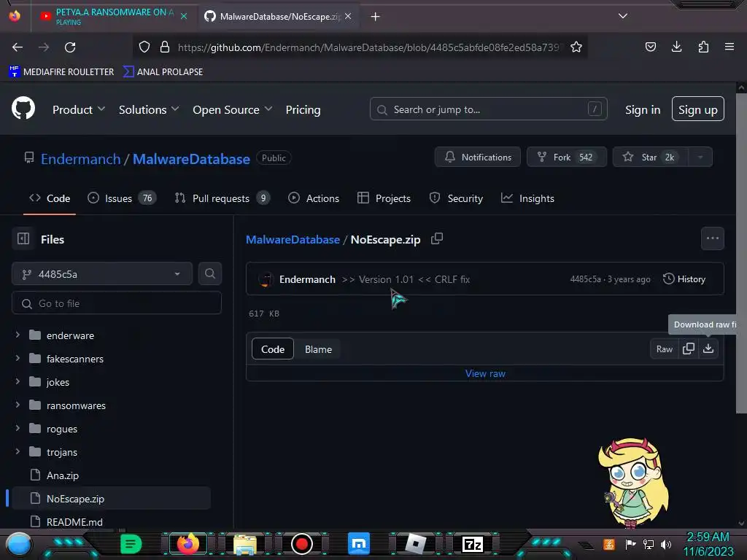This screenshot has height=560, width=747.
Task: Select Blame view
Action: click(x=318, y=349)
